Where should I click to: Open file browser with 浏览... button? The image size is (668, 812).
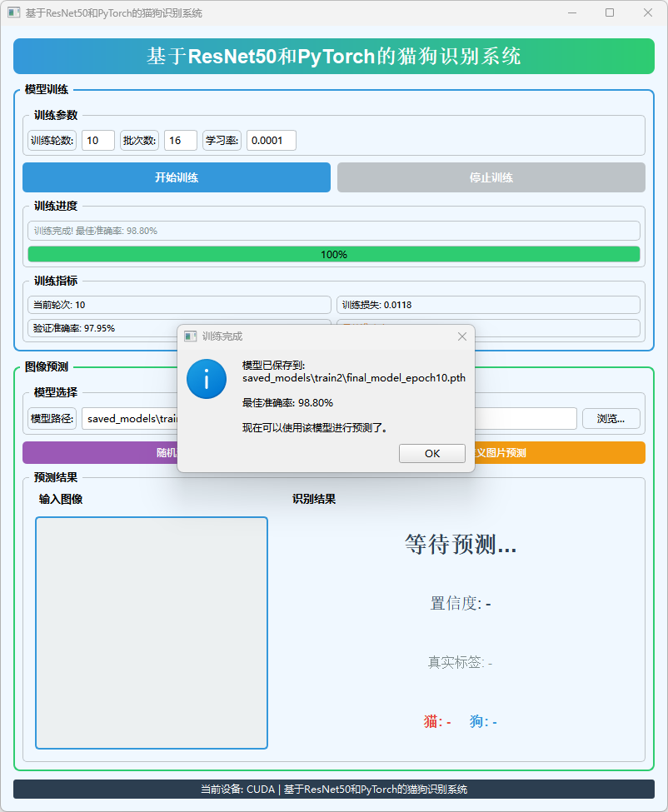click(611, 418)
